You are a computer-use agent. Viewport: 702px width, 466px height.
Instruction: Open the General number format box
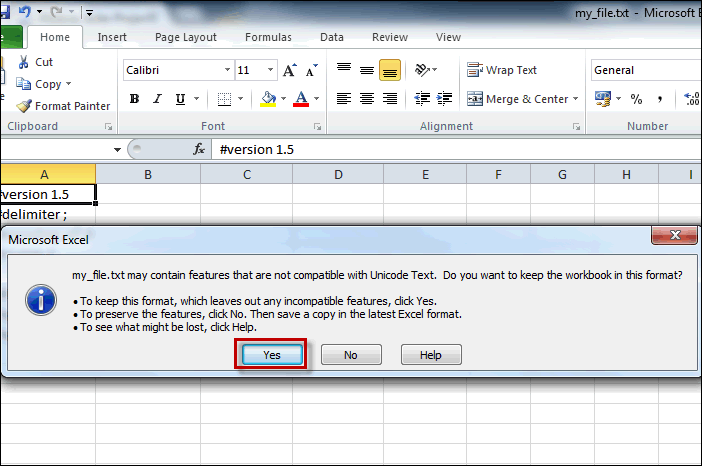coord(646,70)
